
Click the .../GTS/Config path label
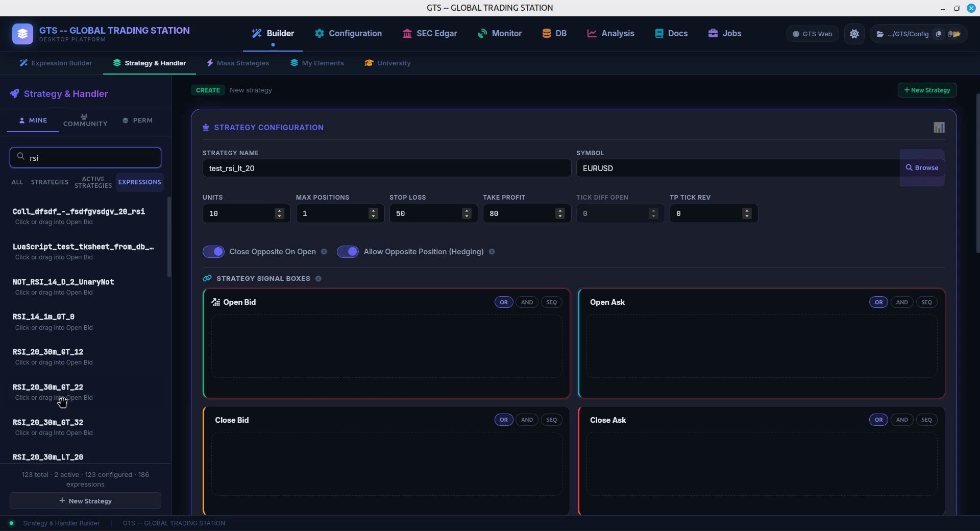(x=908, y=34)
